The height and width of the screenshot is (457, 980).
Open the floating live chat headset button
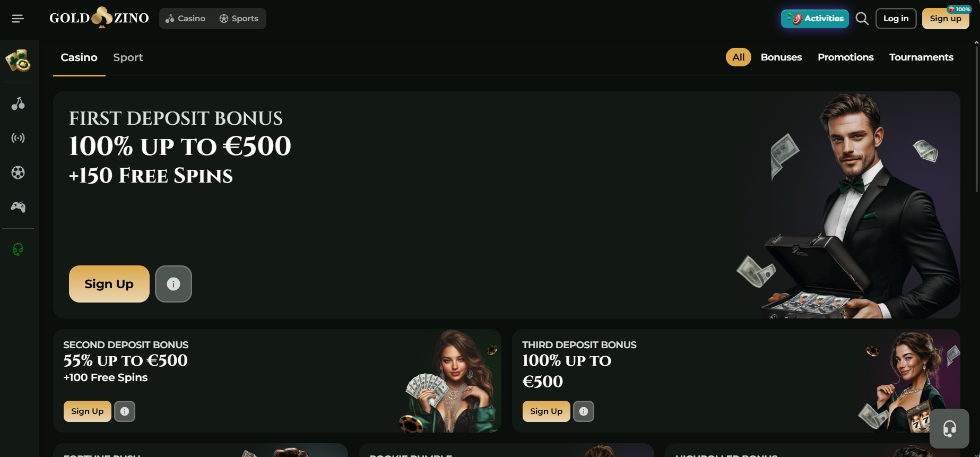(x=949, y=428)
